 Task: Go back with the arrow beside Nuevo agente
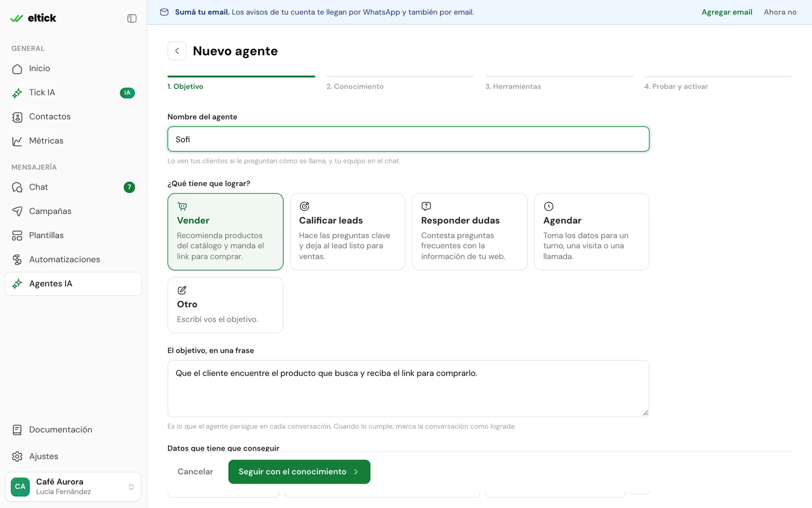tap(177, 51)
